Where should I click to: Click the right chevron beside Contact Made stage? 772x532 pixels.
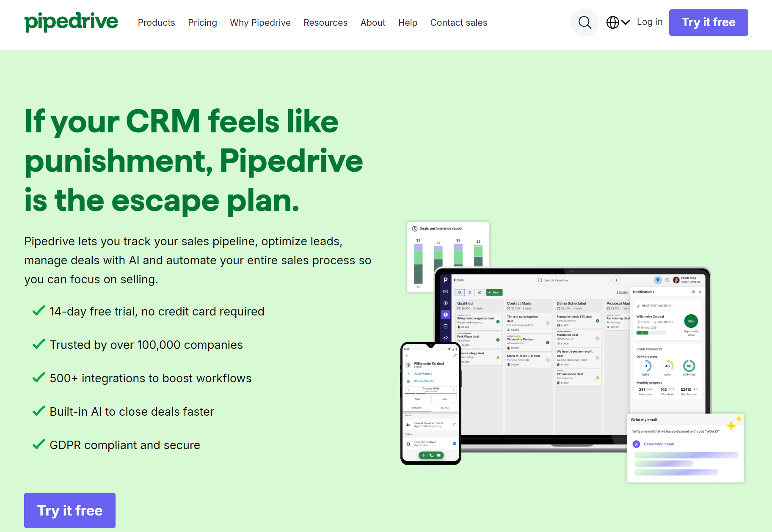(x=454, y=389)
